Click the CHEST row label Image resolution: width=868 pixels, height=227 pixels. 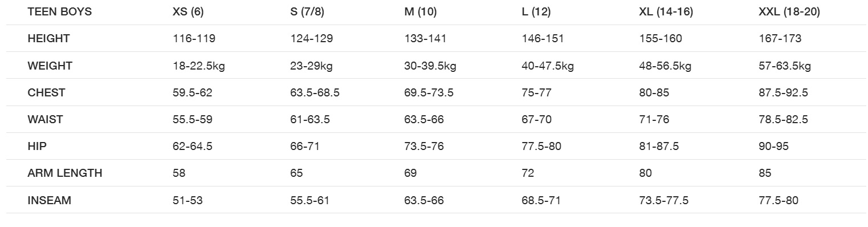46,92
